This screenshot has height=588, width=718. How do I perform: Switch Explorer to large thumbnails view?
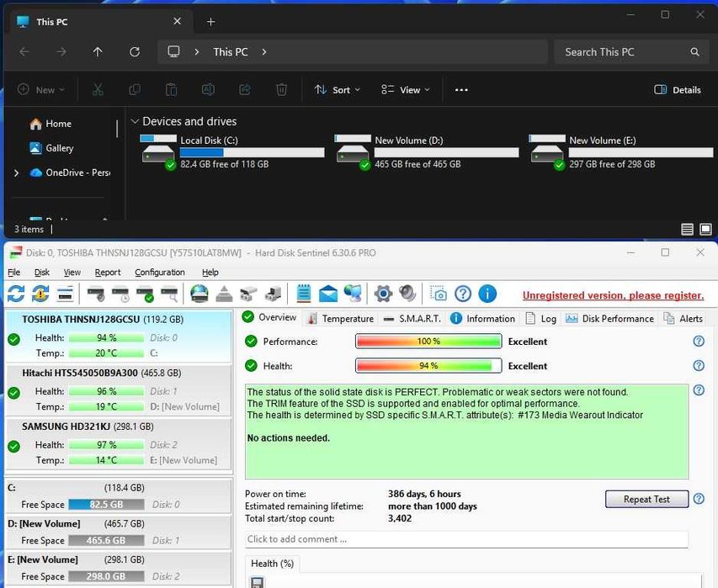(x=705, y=229)
